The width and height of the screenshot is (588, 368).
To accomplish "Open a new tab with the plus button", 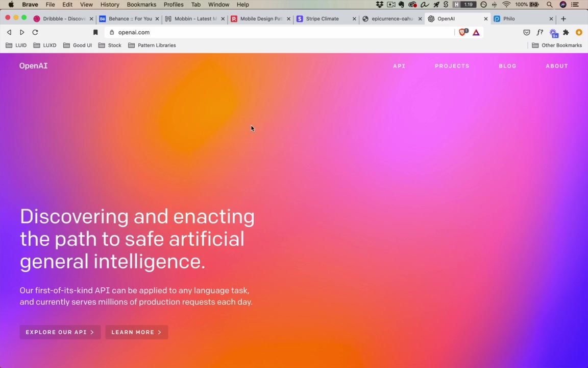I will (x=563, y=19).
